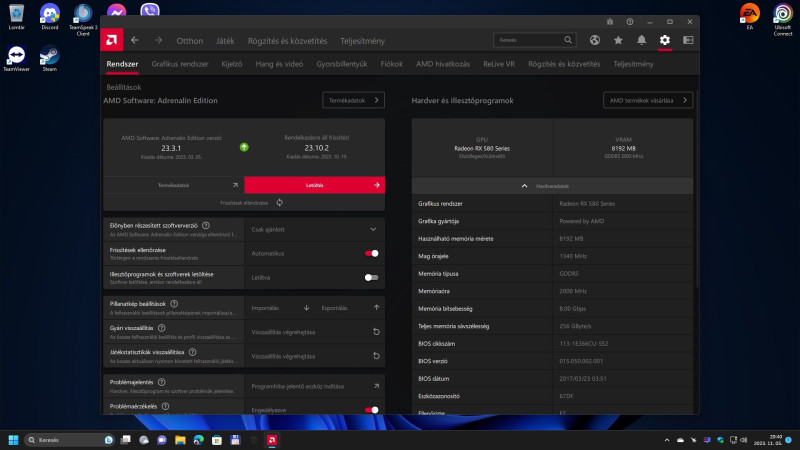Click the Importálás down arrow icon

pos(306,308)
